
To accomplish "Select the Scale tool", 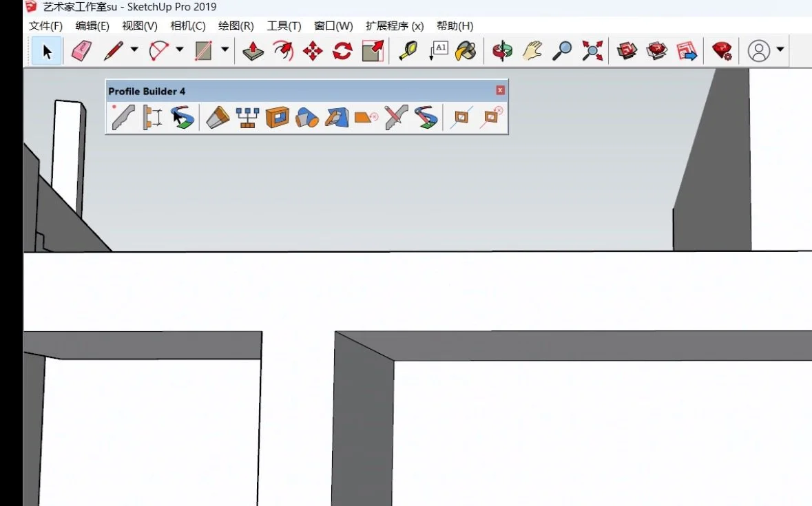I will [x=373, y=51].
